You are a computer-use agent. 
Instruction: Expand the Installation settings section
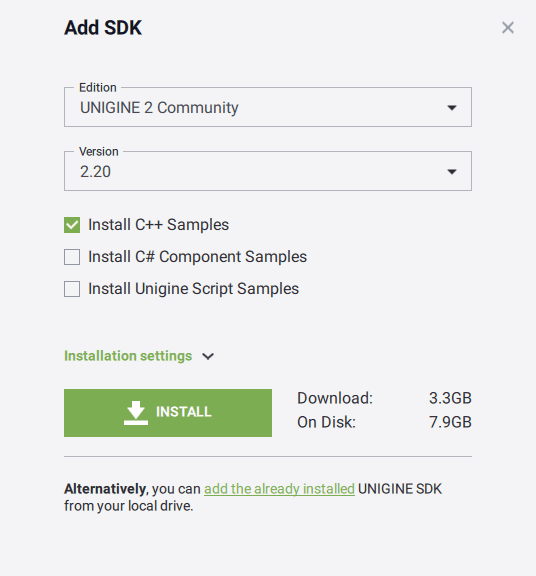click(128, 356)
